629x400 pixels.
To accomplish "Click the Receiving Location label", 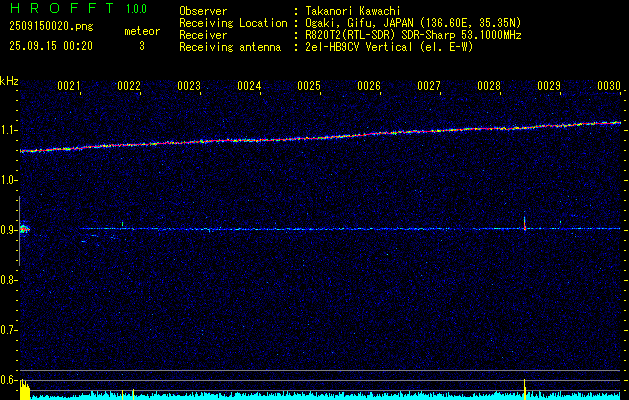I will pos(233,23).
